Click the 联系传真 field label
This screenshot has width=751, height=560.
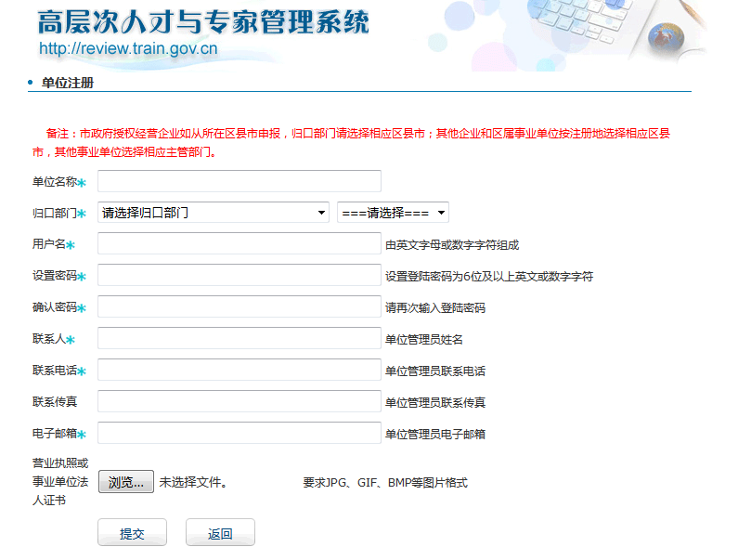pyautogui.click(x=55, y=402)
